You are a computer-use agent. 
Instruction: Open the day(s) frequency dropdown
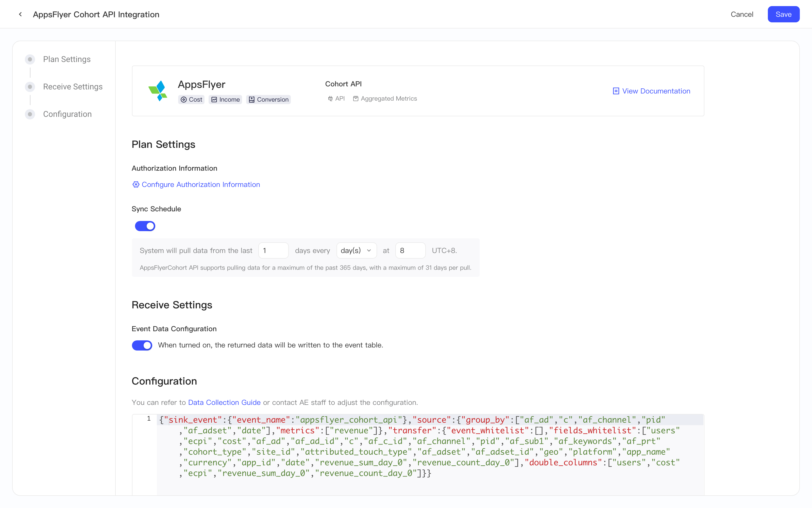click(356, 250)
